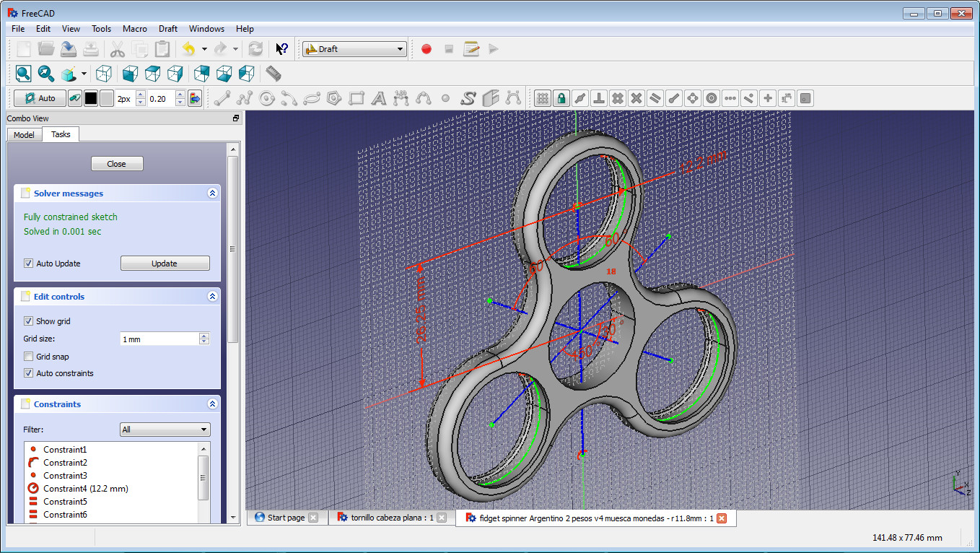Collapse the Edit controls section
Screen dimensions: 980x553
[x=212, y=297]
